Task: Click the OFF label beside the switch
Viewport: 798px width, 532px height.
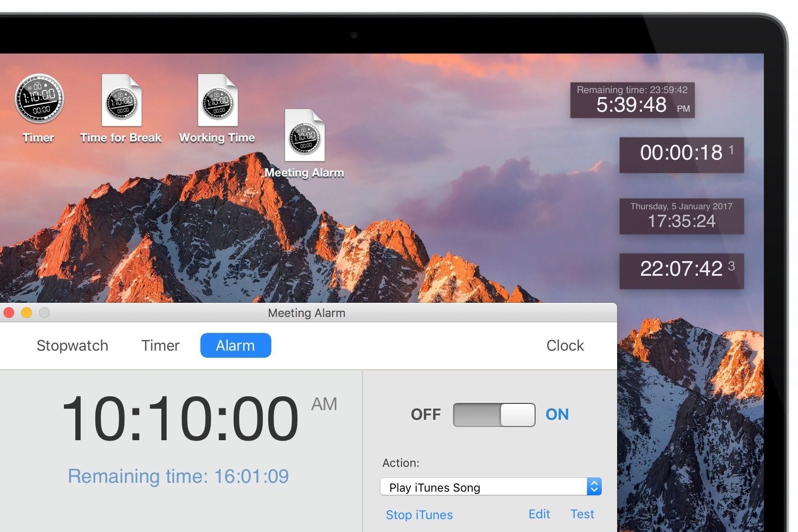Action: tap(426, 415)
